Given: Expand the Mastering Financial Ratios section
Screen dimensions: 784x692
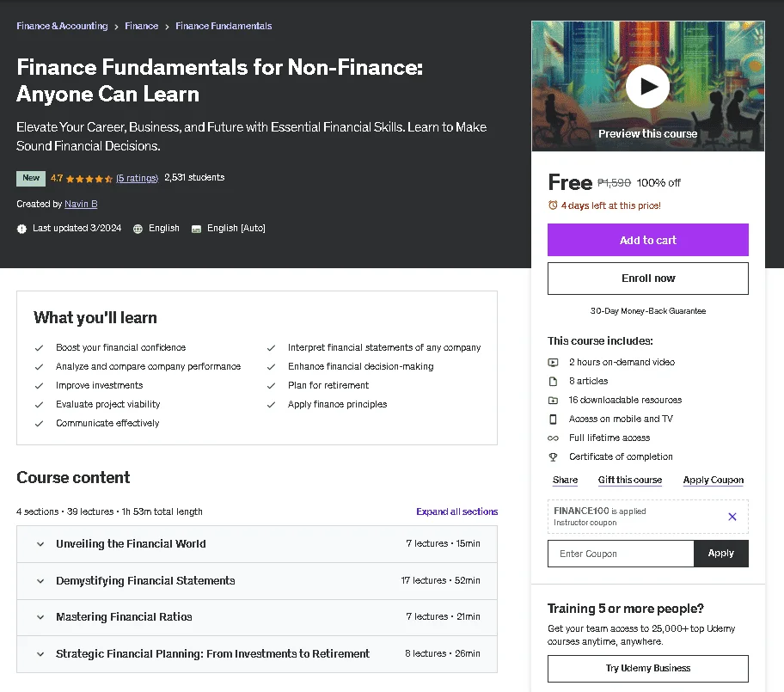Looking at the screenshot, I should [257, 617].
